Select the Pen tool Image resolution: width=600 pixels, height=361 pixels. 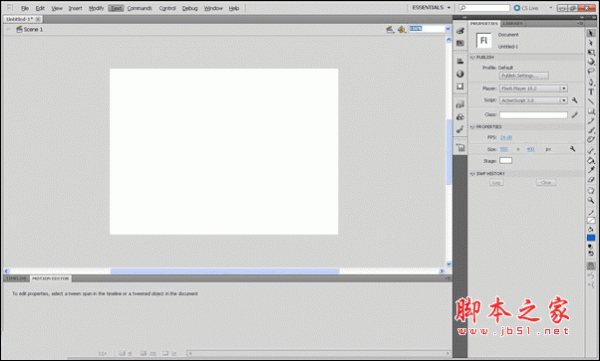591,82
